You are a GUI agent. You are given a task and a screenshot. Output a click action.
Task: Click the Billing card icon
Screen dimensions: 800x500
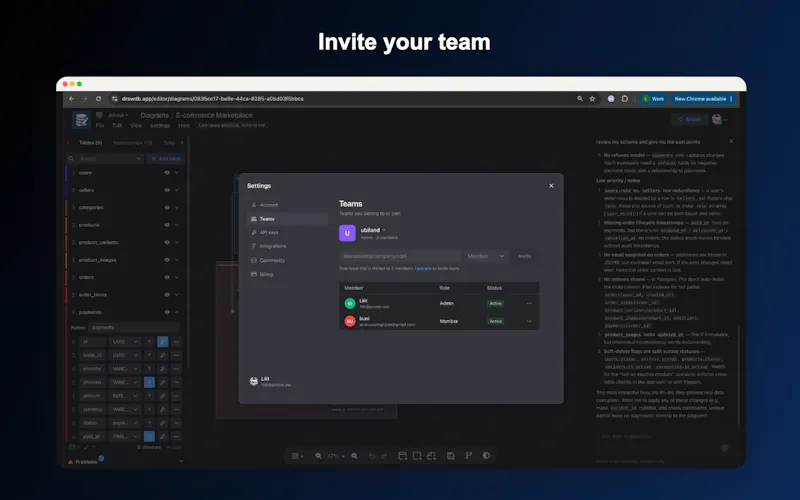[254, 274]
